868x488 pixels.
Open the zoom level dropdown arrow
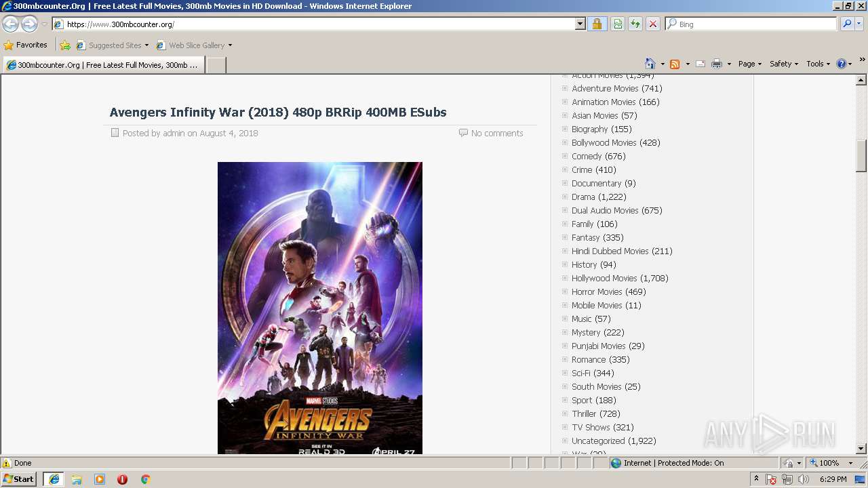[850, 463]
